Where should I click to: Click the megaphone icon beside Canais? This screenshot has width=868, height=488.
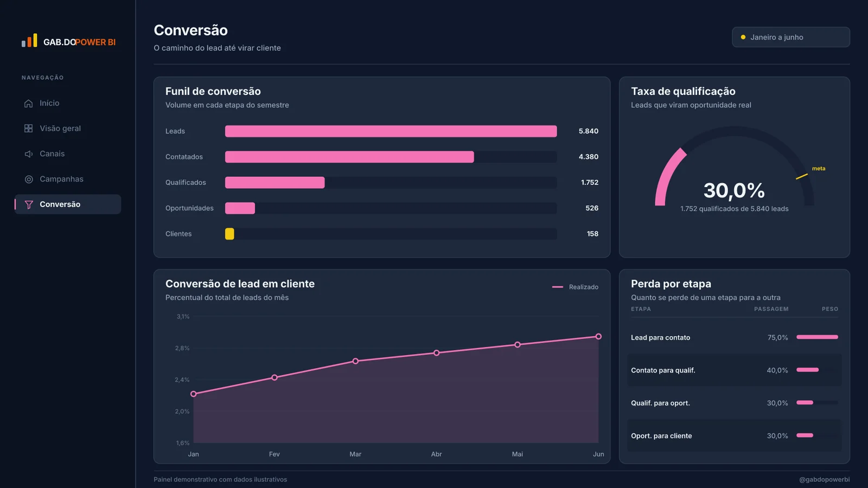click(x=29, y=154)
